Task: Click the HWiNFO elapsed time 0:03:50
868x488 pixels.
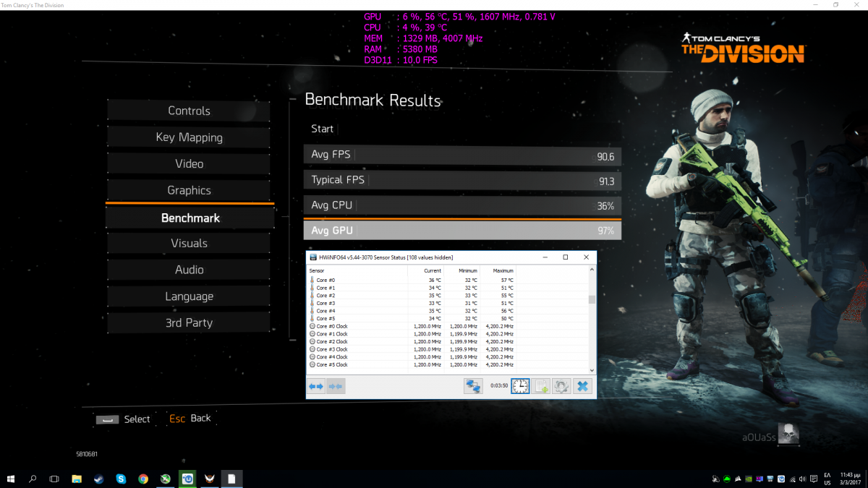Action: click(x=498, y=386)
